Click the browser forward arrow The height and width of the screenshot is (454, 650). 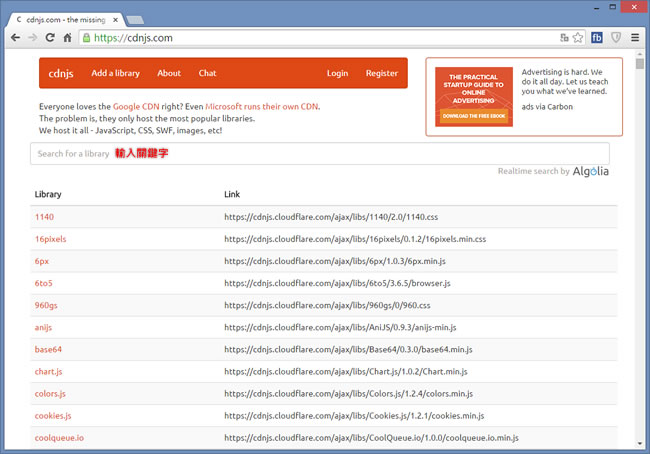pos(33,38)
